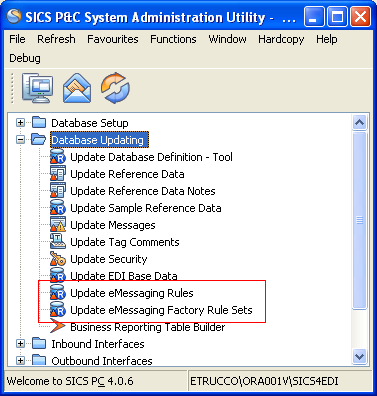Expand the Outbound Interfaces node
The height and width of the screenshot is (396, 377).
pyautogui.click(x=20, y=361)
